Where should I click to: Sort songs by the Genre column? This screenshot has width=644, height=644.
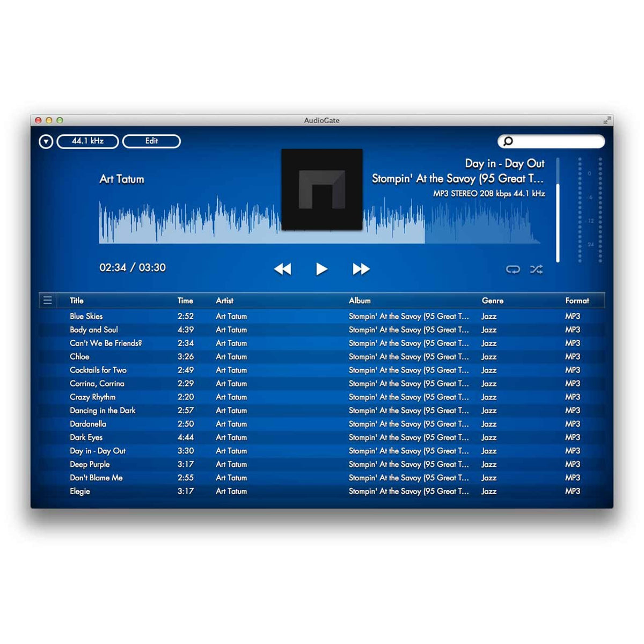pos(492,301)
